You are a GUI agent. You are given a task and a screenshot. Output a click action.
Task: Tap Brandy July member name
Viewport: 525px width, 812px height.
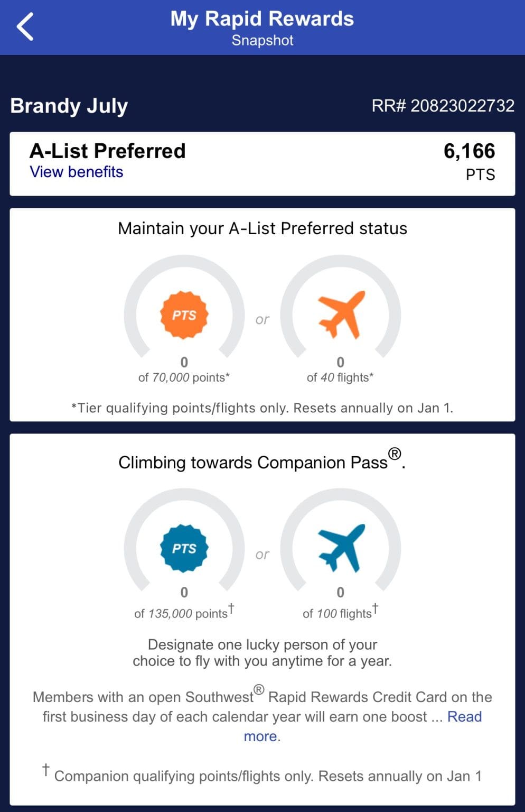(68, 106)
